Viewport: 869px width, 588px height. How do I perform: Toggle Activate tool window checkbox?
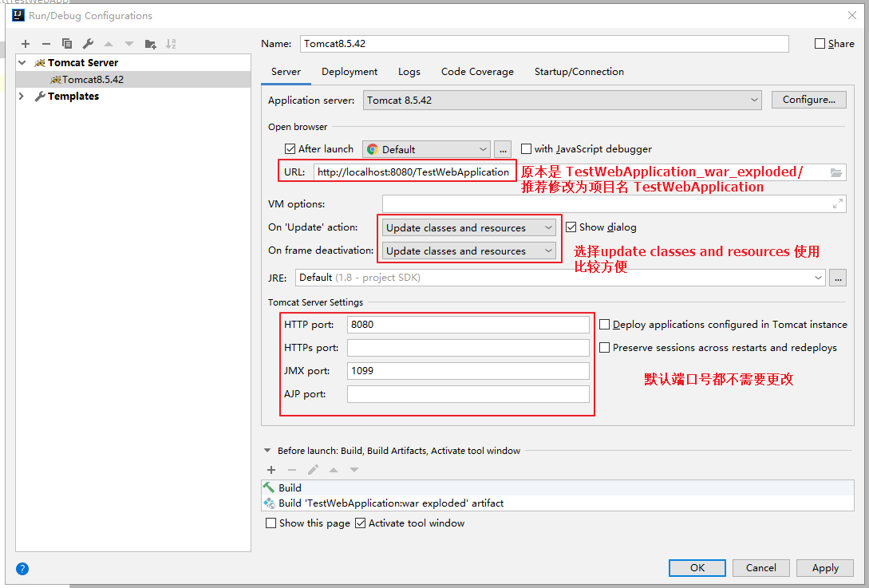(x=360, y=523)
